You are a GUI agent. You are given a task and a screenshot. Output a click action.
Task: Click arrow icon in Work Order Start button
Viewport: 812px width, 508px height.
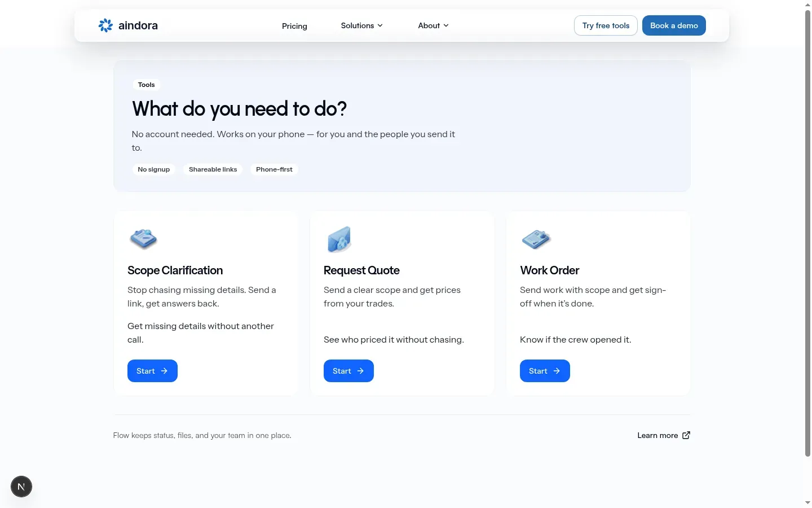pyautogui.click(x=557, y=371)
